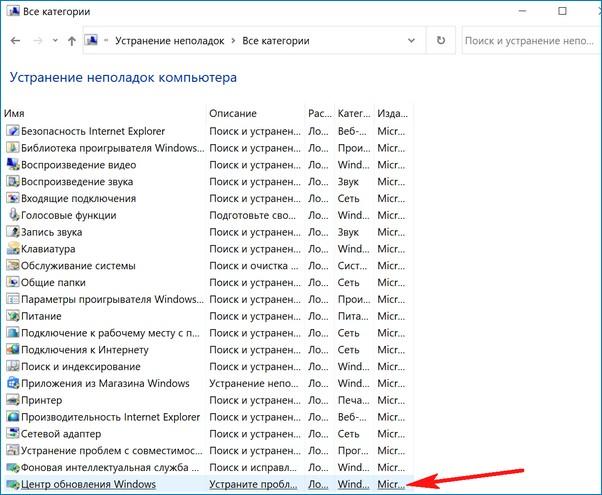The height and width of the screenshot is (495, 602).
Task: Sort by the Катег... column header
Action: (354, 113)
